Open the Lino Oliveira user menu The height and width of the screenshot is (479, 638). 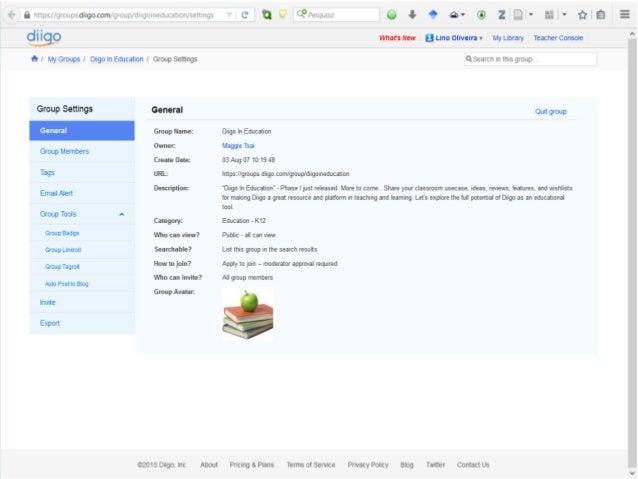coord(454,38)
